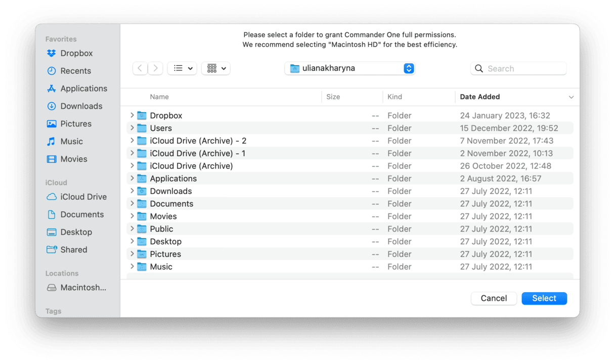The height and width of the screenshot is (364, 615).
Task: Select iCloud Drive in the sidebar
Action: (76, 197)
